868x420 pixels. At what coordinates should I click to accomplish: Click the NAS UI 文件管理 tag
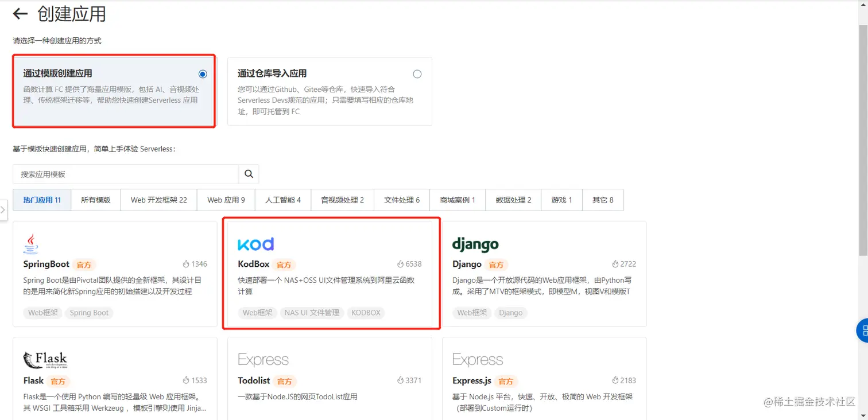pos(312,313)
